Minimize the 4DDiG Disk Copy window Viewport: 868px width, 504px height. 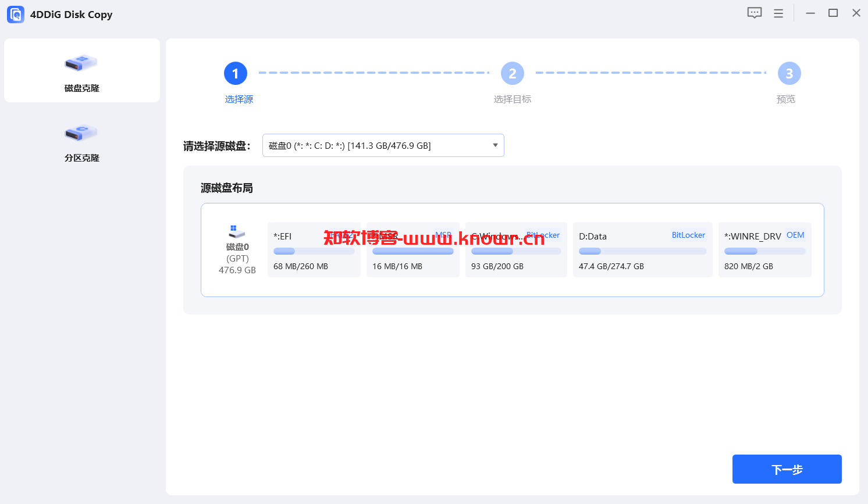[810, 13]
